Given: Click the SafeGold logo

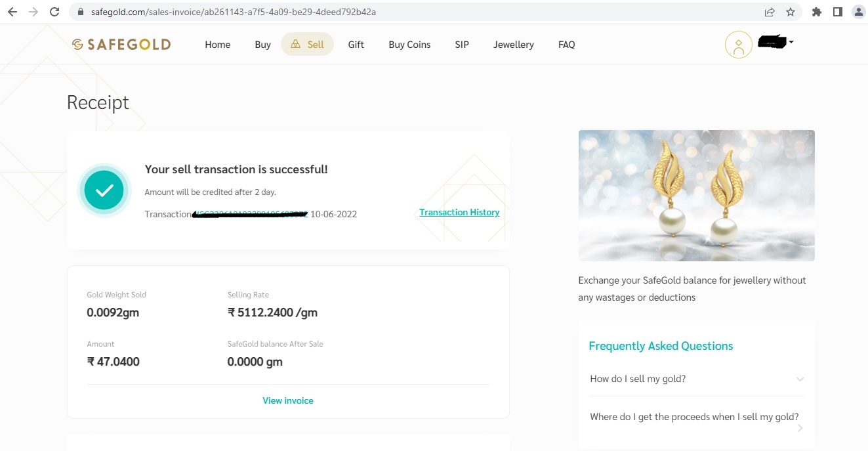Looking at the screenshot, I should (121, 45).
